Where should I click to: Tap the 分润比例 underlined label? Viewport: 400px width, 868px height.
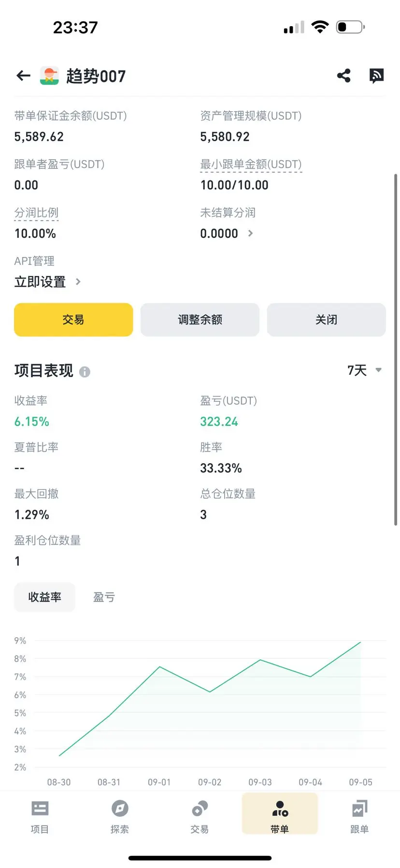pyautogui.click(x=36, y=213)
